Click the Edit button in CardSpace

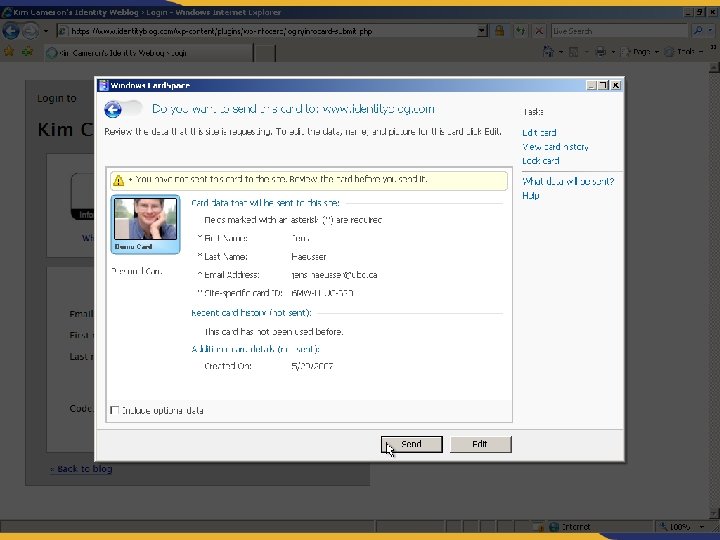click(480, 444)
